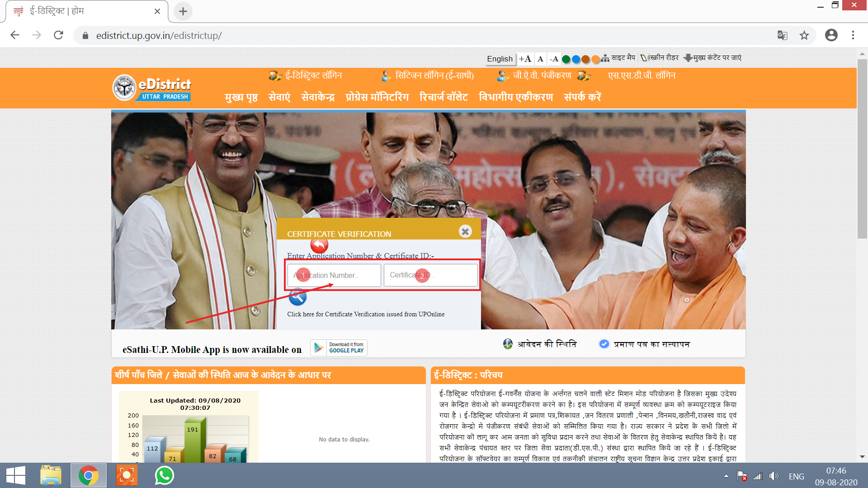
Task: Select the blue color theme swatch
Action: (576, 59)
